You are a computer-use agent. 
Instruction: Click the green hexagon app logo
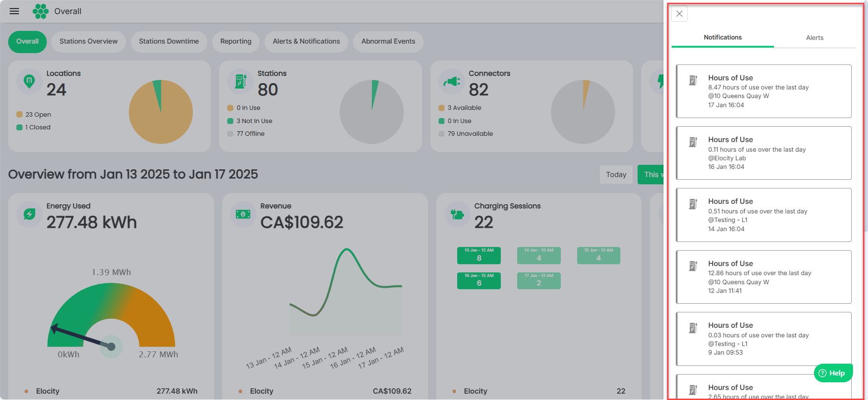[40, 11]
